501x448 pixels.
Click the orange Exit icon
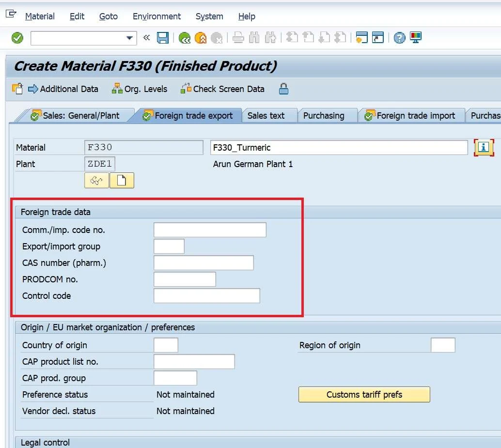[201, 38]
